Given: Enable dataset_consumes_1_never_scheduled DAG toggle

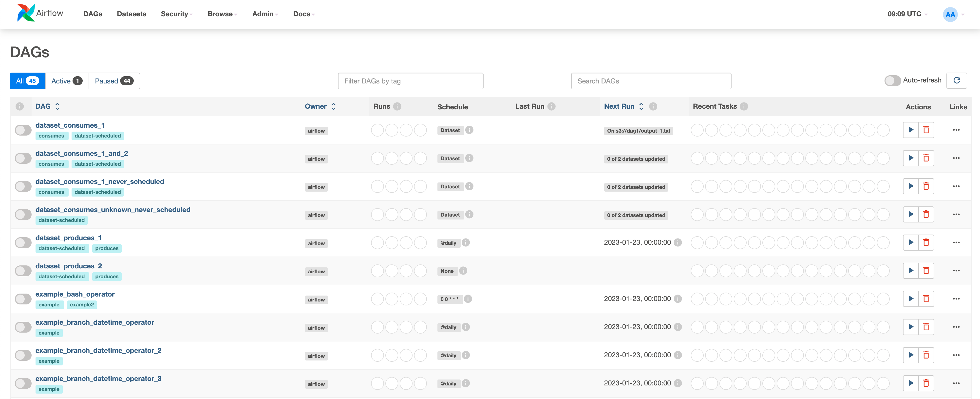Looking at the screenshot, I should tap(23, 187).
